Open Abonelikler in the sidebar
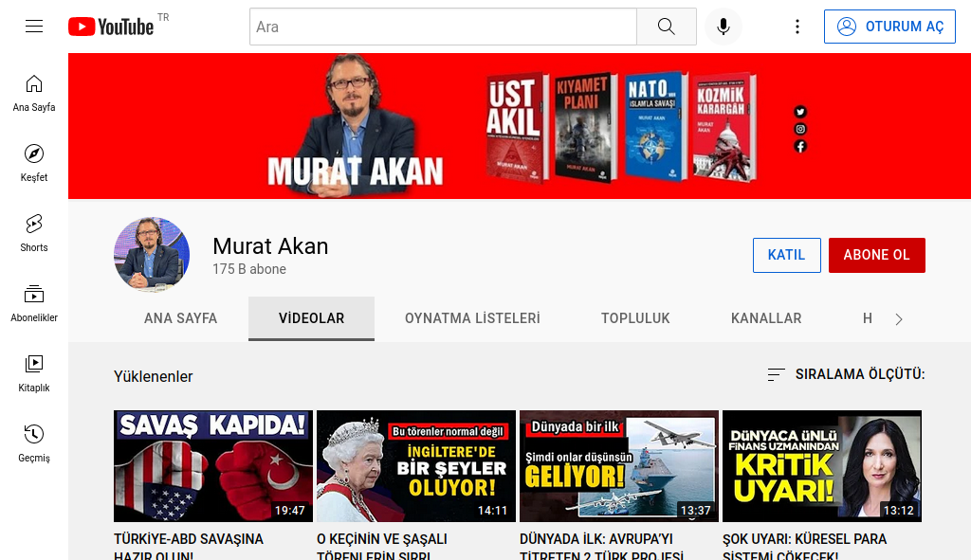The width and height of the screenshot is (971, 560). click(x=34, y=303)
